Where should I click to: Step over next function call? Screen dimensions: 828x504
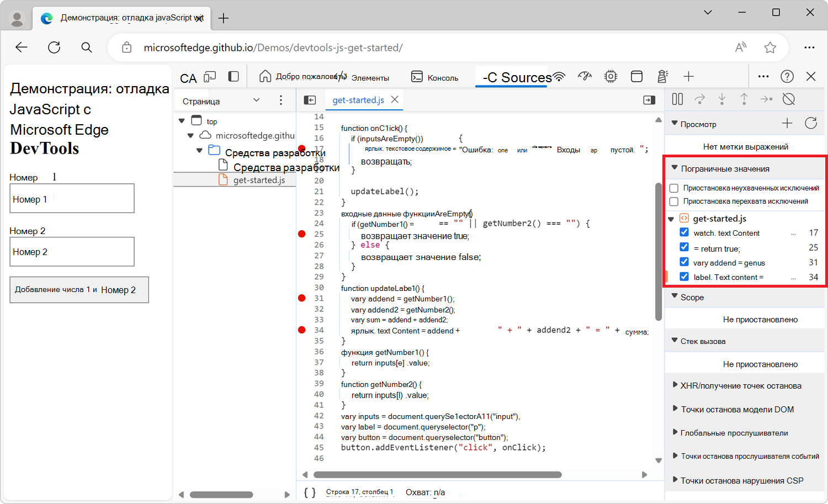click(x=699, y=99)
